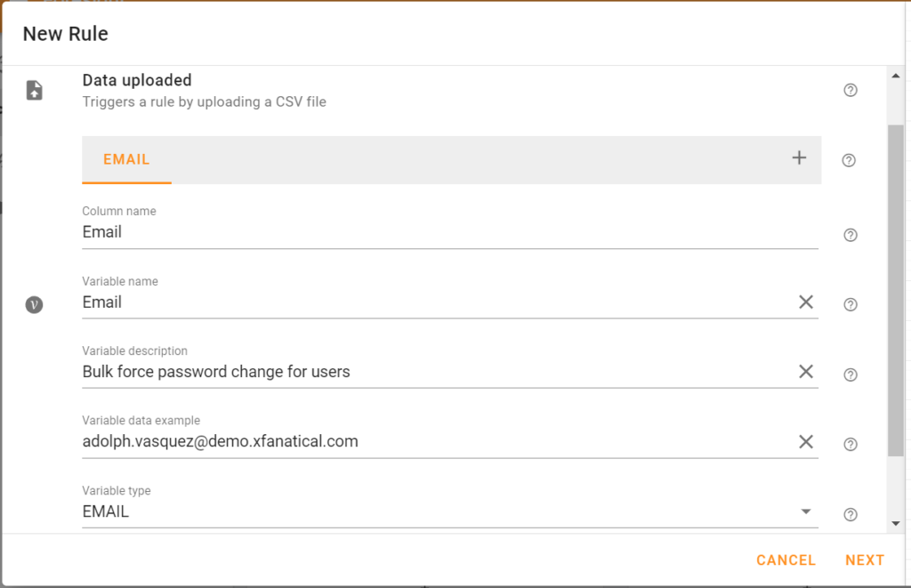This screenshot has width=911, height=588.
Task: Click inside the Column name input field
Action: pyautogui.click(x=356, y=231)
